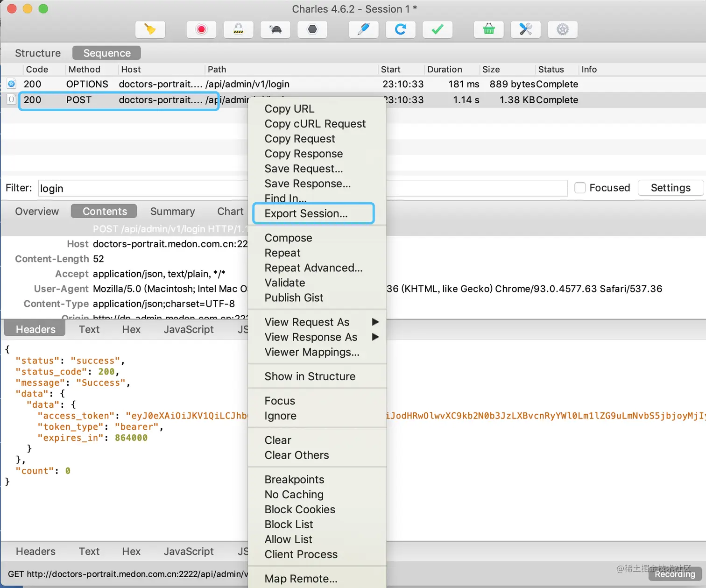Choose Client Process menu item
The image size is (706, 588).
(x=301, y=554)
